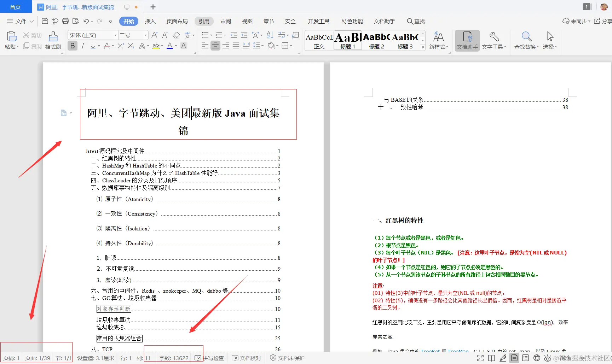This screenshot has height=364, width=612.
Task: Toggle underline on the selection
Action: click(x=93, y=46)
